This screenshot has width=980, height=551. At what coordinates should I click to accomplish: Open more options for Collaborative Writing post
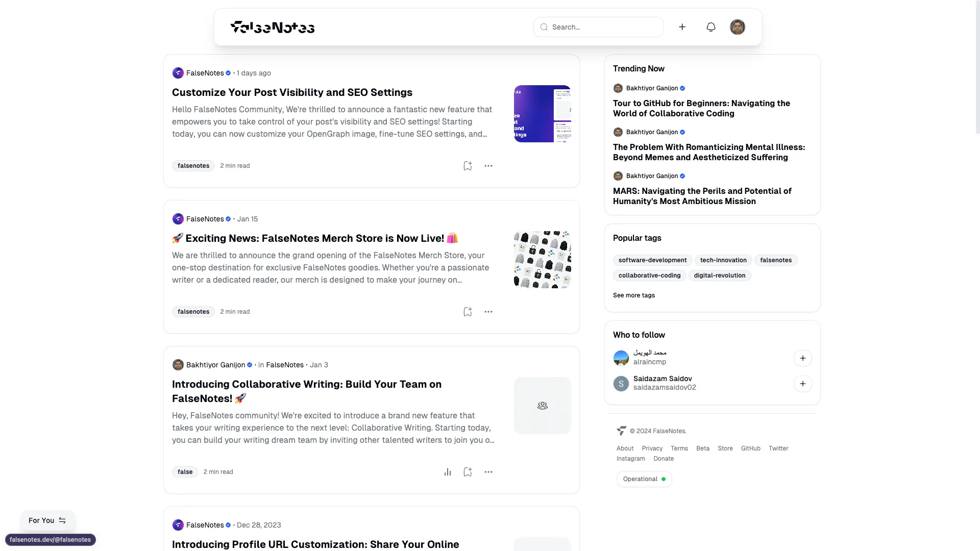point(488,472)
